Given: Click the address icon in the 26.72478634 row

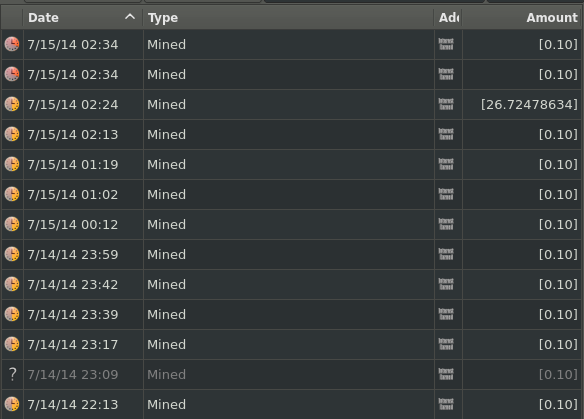Looking at the screenshot, I should pyautogui.click(x=446, y=104).
